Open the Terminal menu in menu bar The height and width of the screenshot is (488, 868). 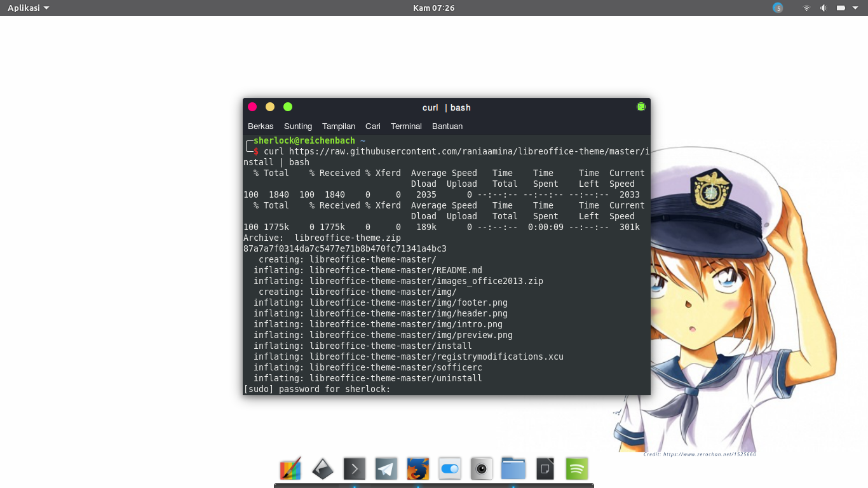click(406, 126)
